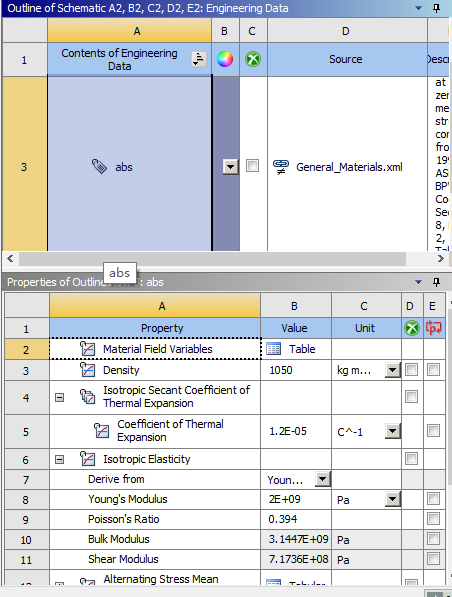The image size is (452, 597).
Task: Click the green suppress icon in Outline header
Action: (253, 59)
